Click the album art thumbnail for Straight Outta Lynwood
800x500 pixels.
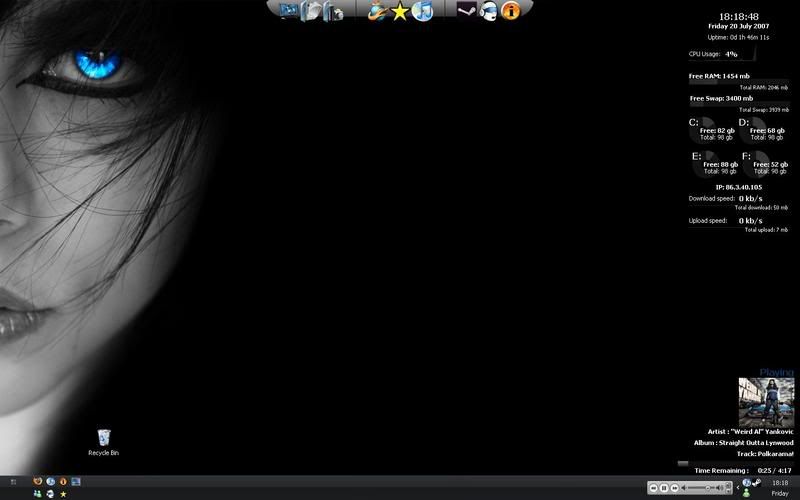[766, 402]
